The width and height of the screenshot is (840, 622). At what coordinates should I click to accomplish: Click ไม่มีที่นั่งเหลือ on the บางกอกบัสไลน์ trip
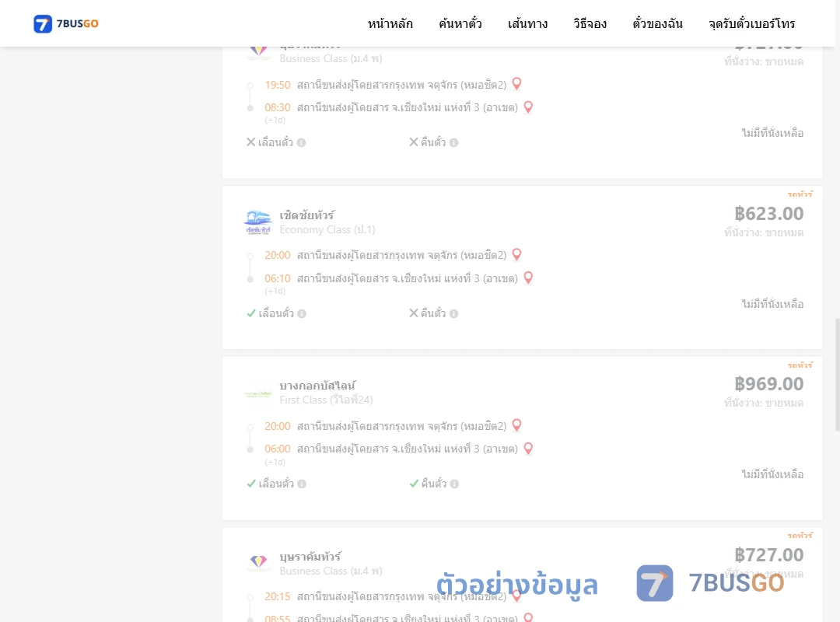772,474
